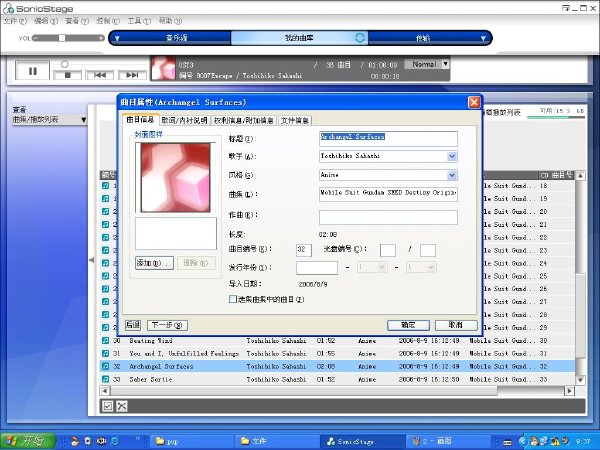Open the 查看 menu
600x450 pixels.
77,21
